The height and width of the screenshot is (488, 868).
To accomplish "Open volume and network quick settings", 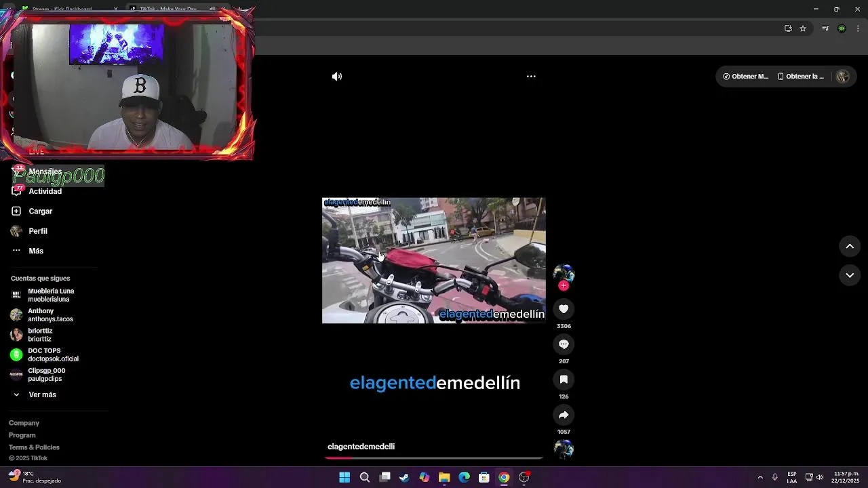I will [x=814, y=477].
